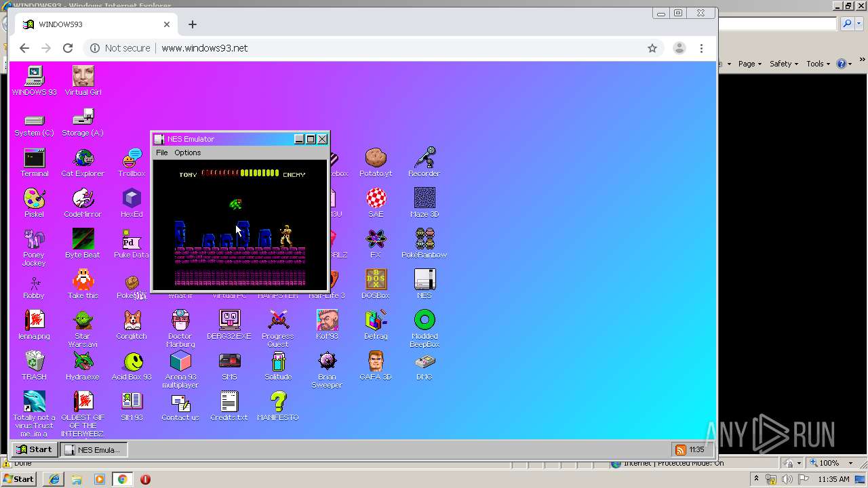Open Storage (A:) floppy icon
Screen dimensions: 868x488
[83, 121]
